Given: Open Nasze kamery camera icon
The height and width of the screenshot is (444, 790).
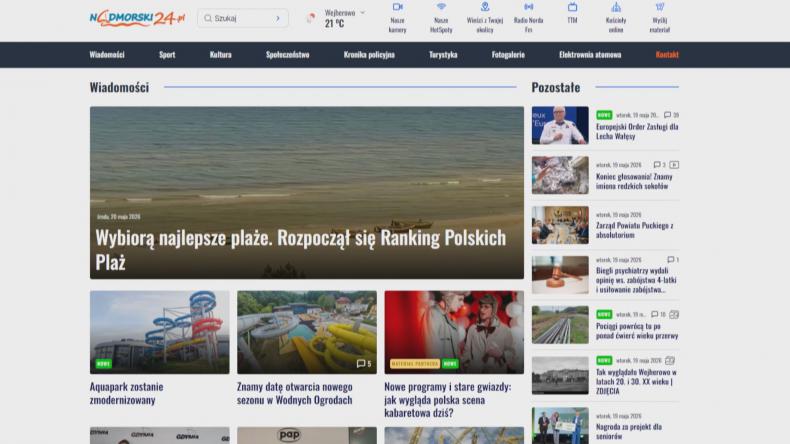Looking at the screenshot, I should pos(398,7).
